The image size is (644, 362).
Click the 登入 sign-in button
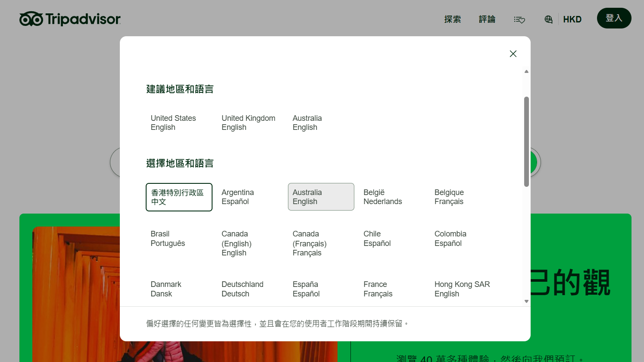614,18
